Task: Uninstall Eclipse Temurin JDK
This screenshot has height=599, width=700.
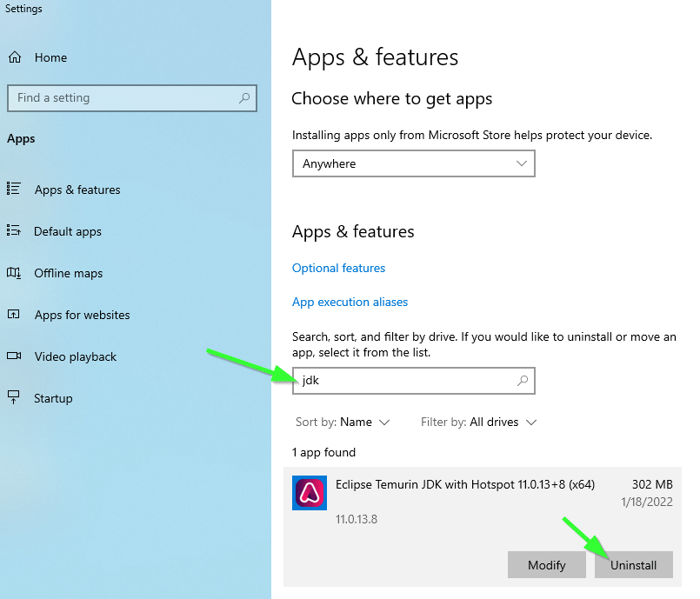Action: point(634,564)
